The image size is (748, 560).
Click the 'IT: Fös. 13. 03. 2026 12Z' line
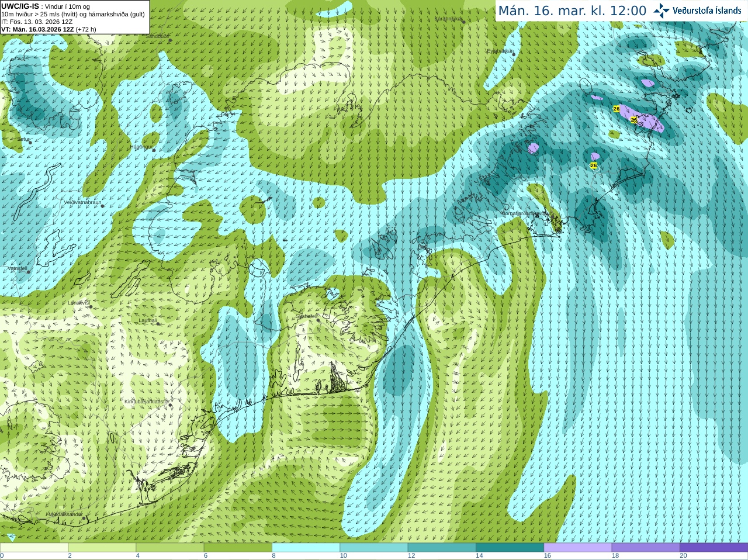click(x=37, y=22)
